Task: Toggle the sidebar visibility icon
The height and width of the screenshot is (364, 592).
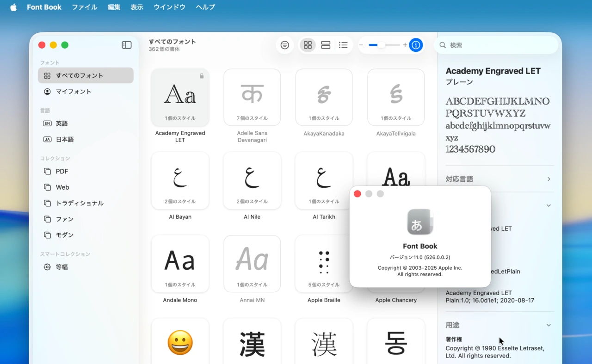Action: point(126,45)
